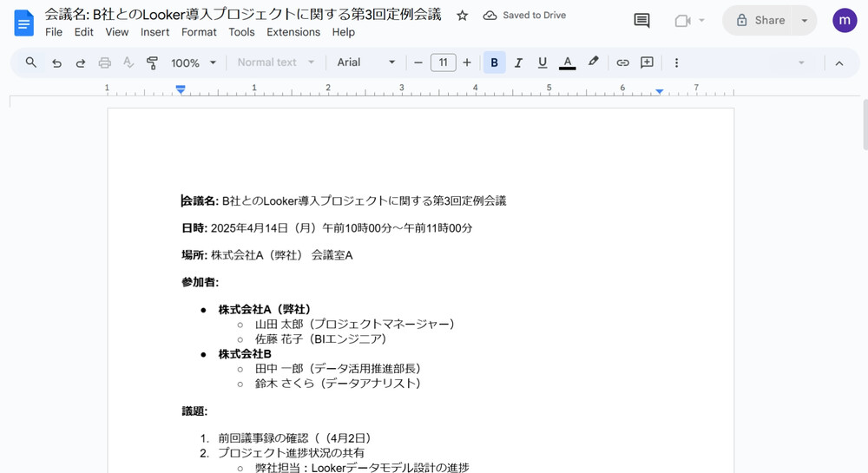Click the Share button

pyautogui.click(x=760, y=21)
